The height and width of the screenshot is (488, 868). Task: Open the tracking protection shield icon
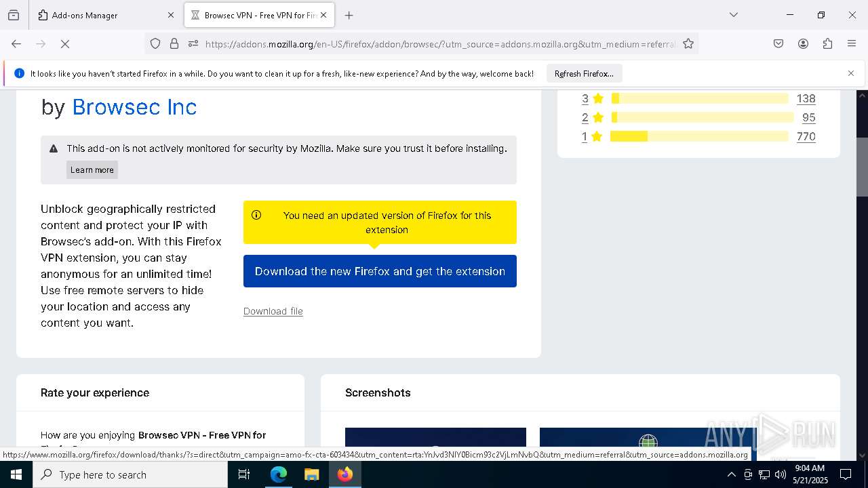155,43
